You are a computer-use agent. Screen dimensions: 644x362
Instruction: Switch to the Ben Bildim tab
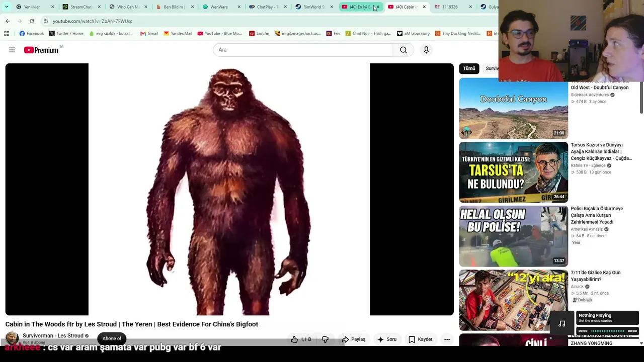point(173,7)
